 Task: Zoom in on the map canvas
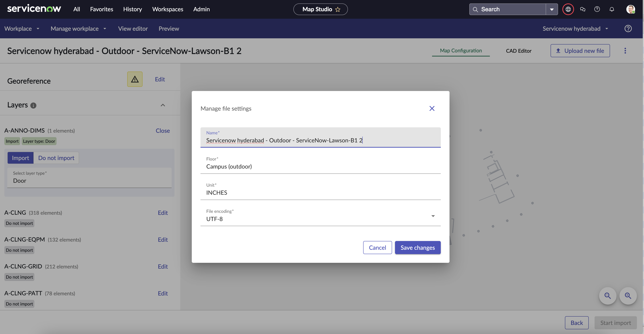click(628, 296)
